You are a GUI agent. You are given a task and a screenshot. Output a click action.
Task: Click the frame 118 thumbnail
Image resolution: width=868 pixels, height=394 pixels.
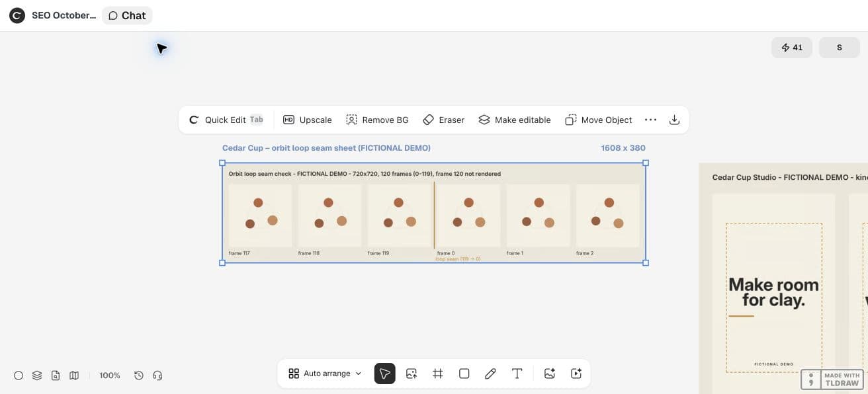point(329,216)
